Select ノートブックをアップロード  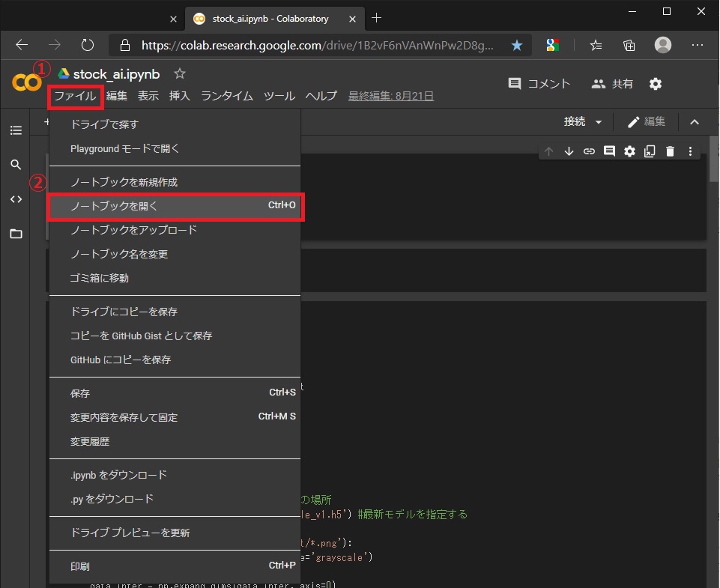click(x=175, y=230)
